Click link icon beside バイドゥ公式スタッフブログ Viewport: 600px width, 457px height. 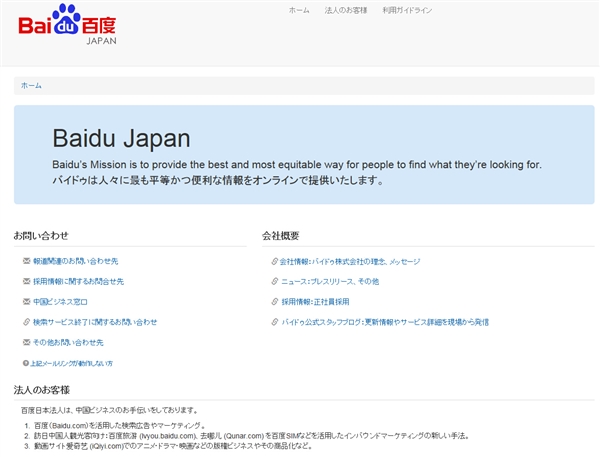275,322
